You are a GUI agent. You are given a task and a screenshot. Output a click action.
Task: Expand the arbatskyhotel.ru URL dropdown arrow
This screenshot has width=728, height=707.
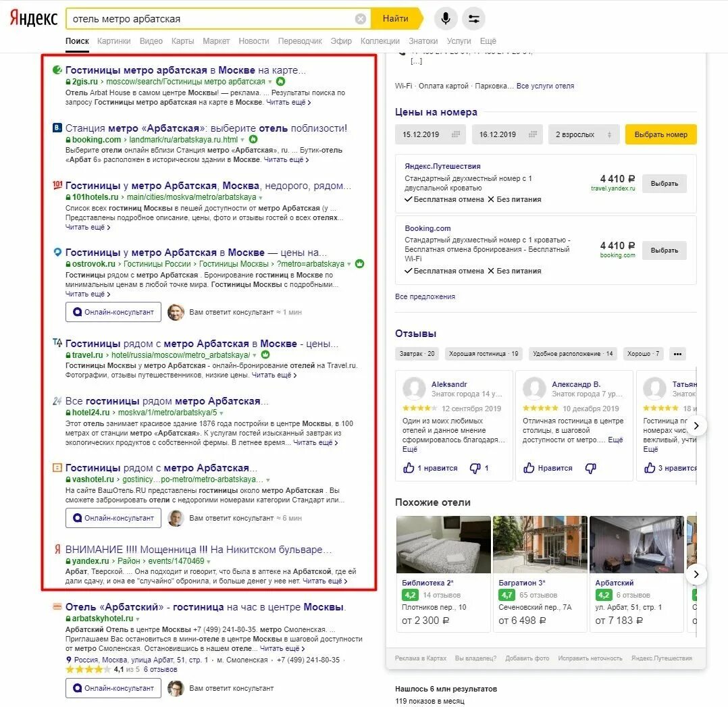tap(138, 619)
